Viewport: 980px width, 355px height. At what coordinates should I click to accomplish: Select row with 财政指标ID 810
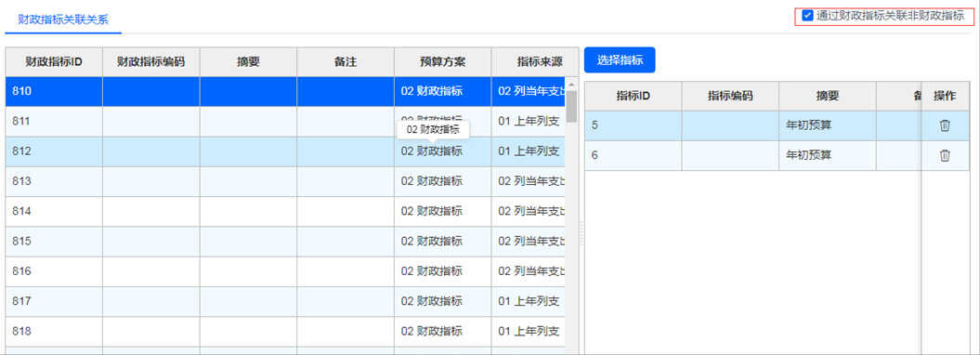(x=285, y=91)
